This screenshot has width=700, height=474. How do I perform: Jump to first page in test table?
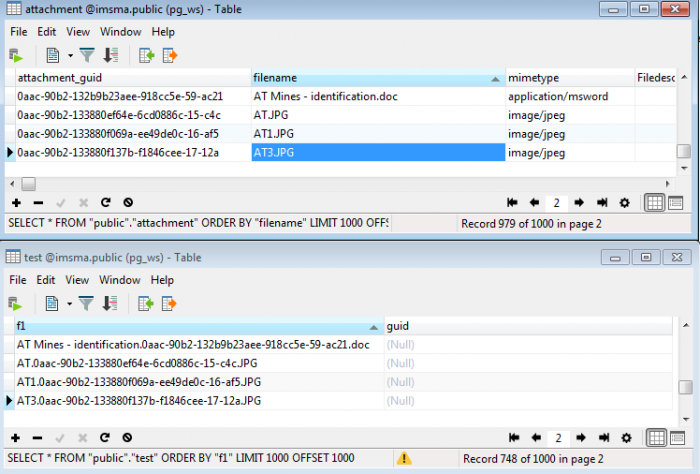pos(513,438)
